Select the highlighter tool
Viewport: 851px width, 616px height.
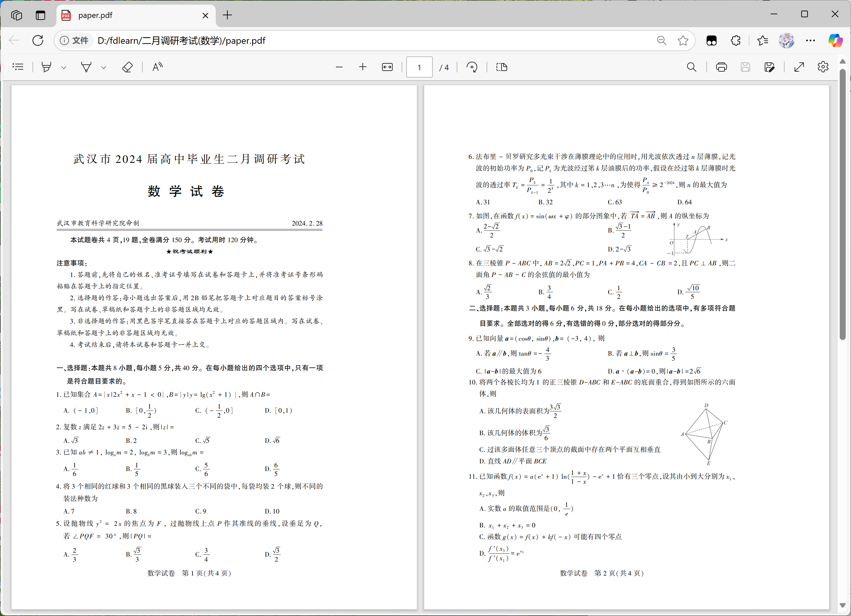(x=46, y=67)
